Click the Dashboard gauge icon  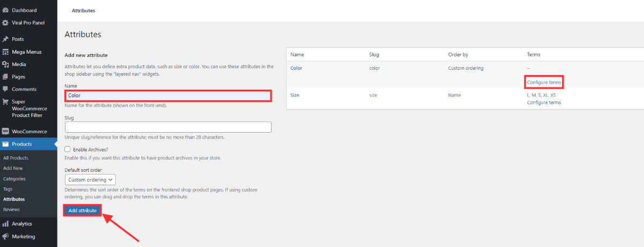click(x=5, y=10)
